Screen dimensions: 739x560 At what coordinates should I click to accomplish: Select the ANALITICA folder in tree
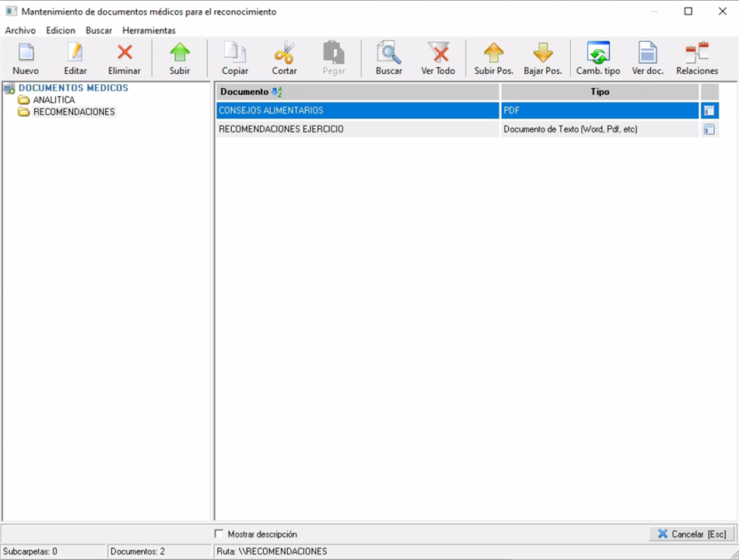(x=54, y=100)
